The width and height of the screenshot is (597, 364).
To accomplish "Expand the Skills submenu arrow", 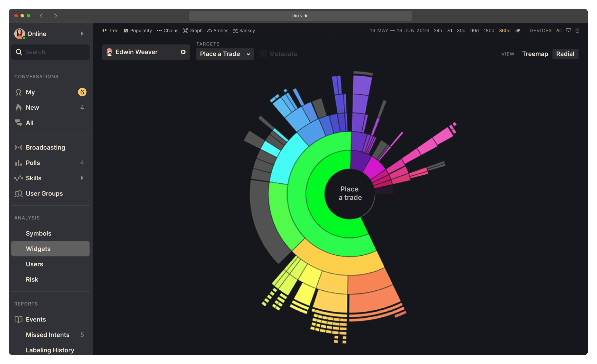I will coord(82,178).
